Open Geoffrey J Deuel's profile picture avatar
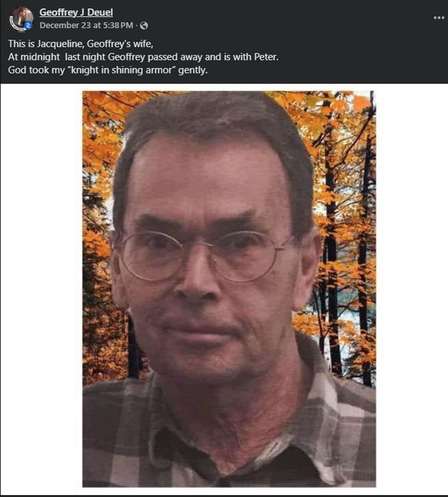 [21, 19]
